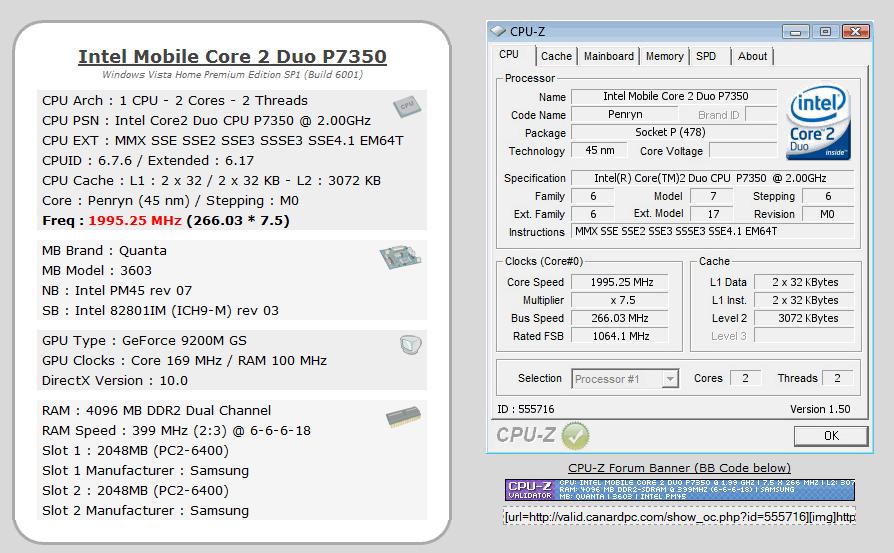Click the Specification field text

click(712, 178)
